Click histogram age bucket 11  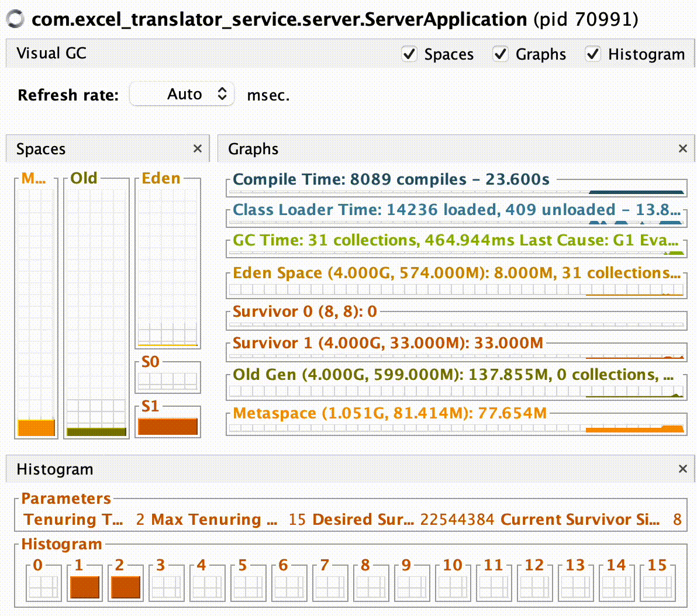(x=494, y=583)
